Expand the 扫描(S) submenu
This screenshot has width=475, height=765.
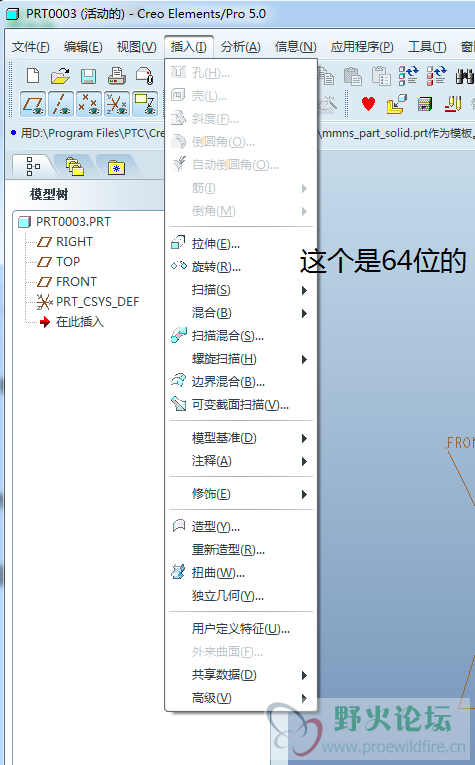pyautogui.click(x=241, y=290)
